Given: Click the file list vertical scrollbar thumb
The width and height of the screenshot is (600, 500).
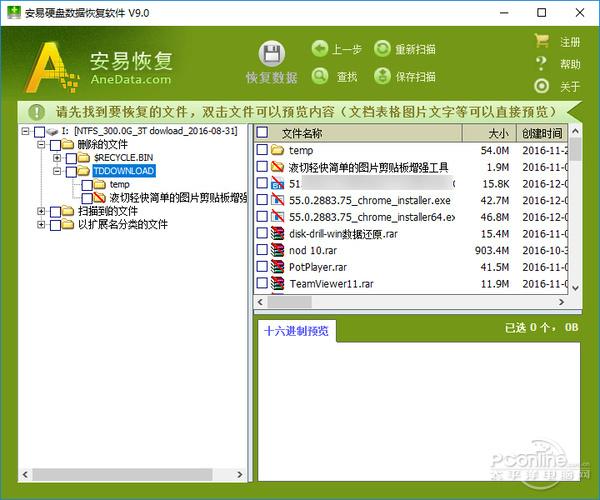Looking at the screenshot, I should [x=575, y=150].
